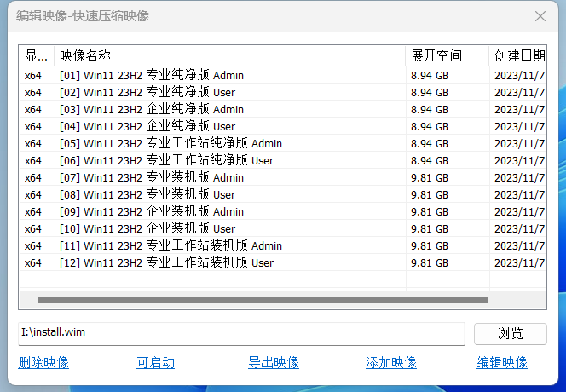Screen dimensions: 566x392
Task: Select row [06] 专业工作站纯净版 User
Action: (x=283, y=160)
